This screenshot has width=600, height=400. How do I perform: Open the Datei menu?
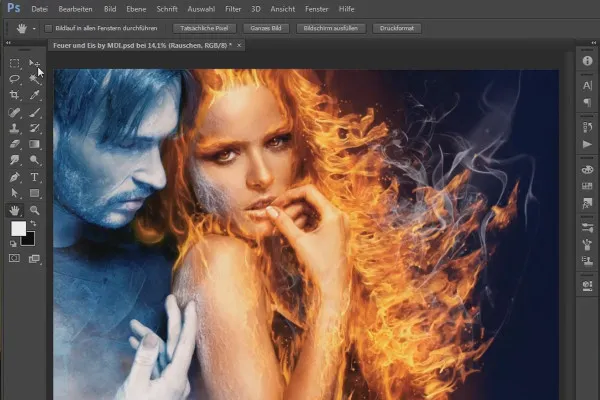pos(39,9)
